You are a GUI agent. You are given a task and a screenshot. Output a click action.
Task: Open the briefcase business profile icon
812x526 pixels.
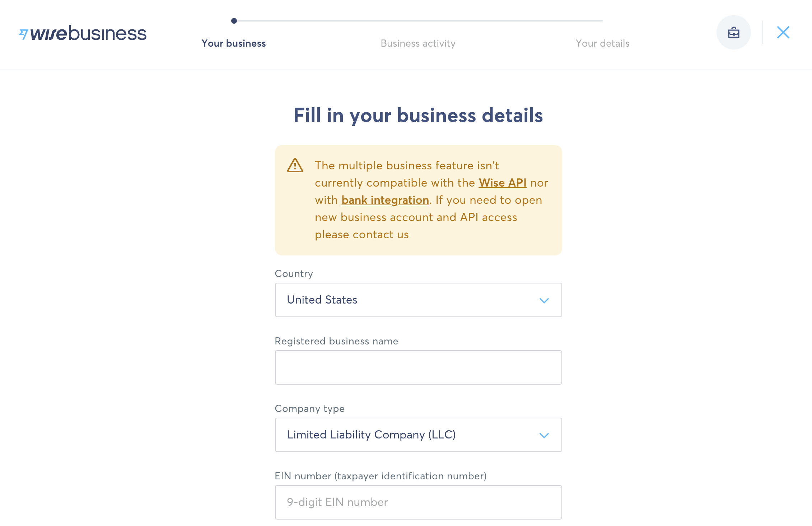pyautogui.click(x=733, y=33)
